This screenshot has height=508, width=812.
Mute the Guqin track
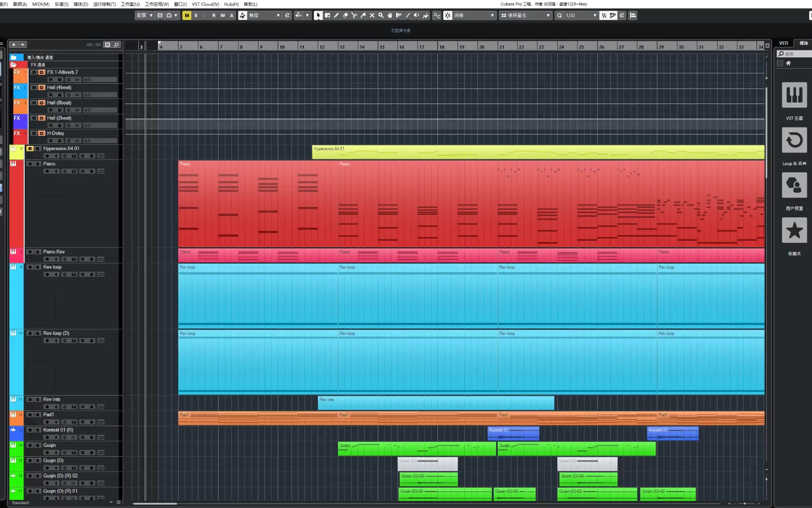(x=30, y=445)
